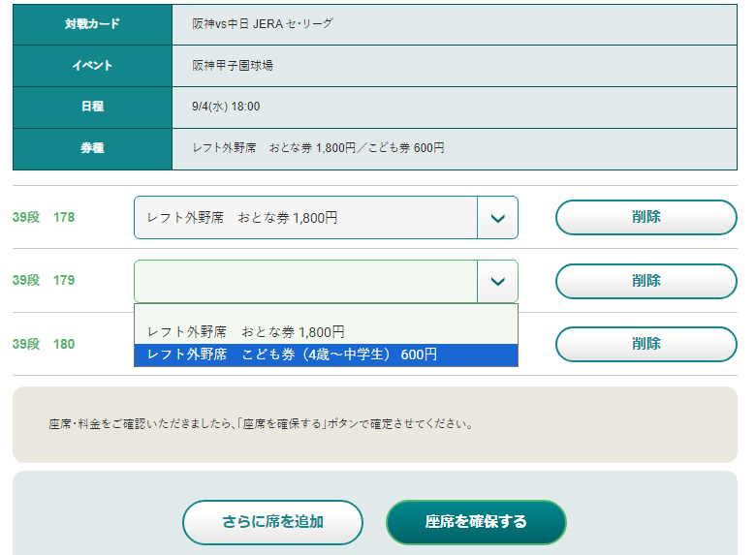Pick the blank option in the open list
756x555 pixels.
(x=326, y=313)
